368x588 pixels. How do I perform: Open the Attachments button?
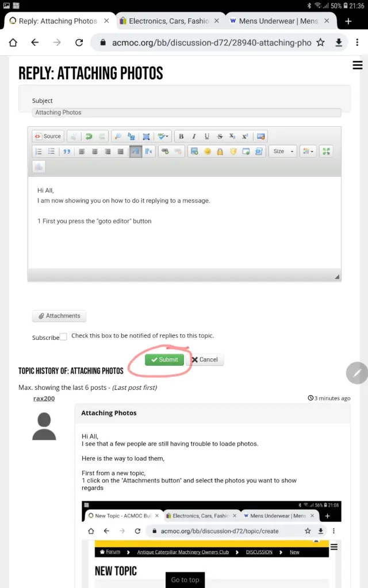click(x=59, y=316)
